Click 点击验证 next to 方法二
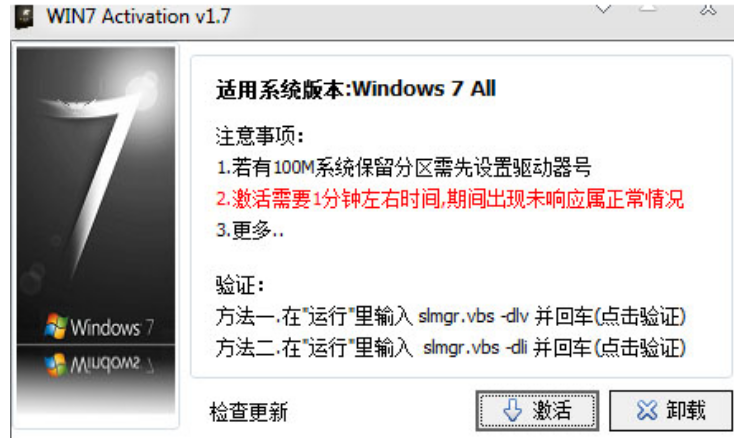734x438 pixels. [x=640, y=348]
